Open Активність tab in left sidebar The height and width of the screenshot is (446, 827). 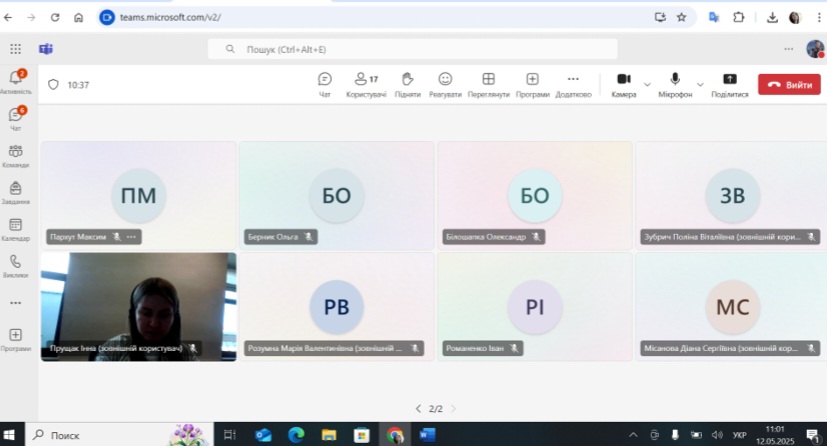pos(15,81)
